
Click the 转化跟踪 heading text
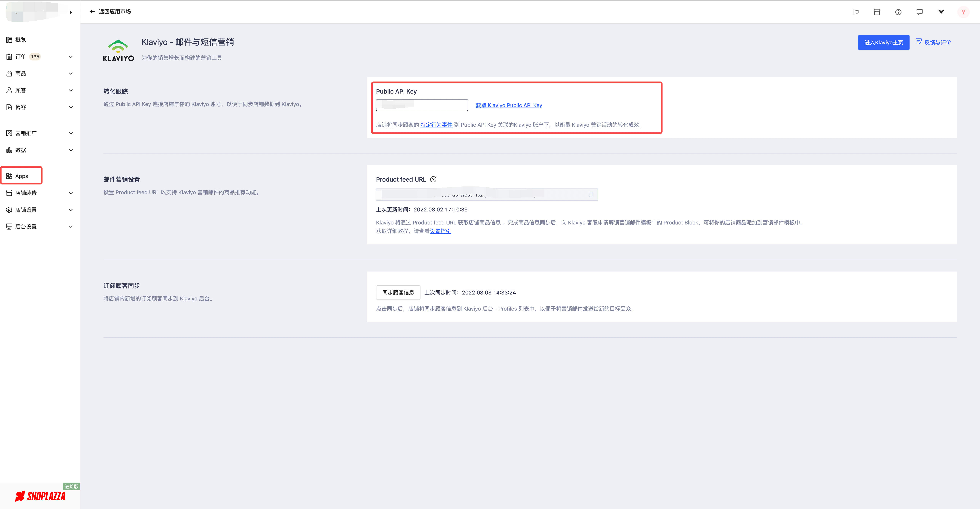point(115,91)
